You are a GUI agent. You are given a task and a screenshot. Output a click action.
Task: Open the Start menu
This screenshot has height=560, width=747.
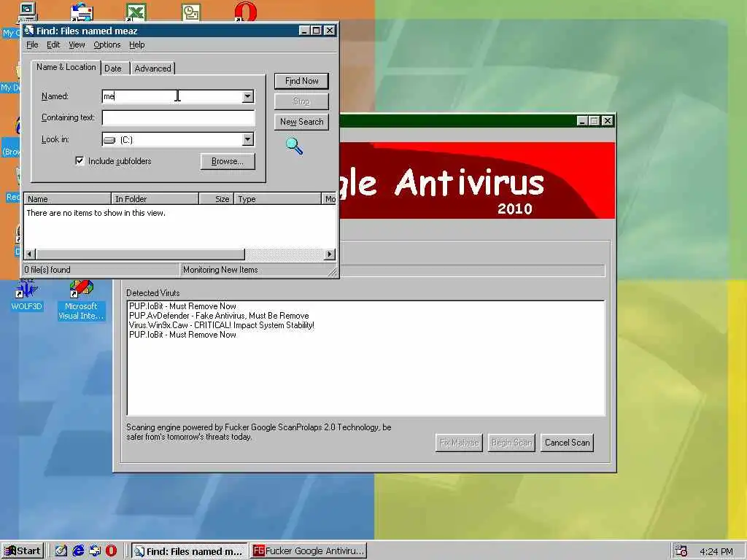tap(23, 551)
